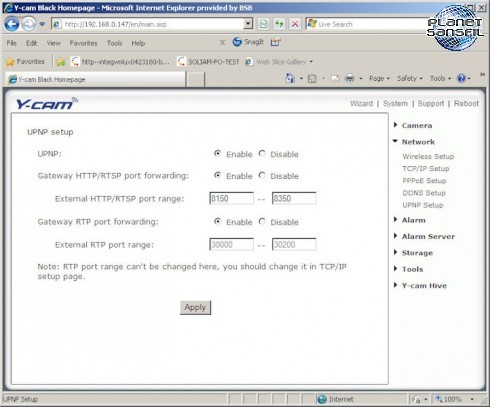The image size is (490, 407).
Task: Click the red Stop loading icon
Action: [x=295, y=24]
